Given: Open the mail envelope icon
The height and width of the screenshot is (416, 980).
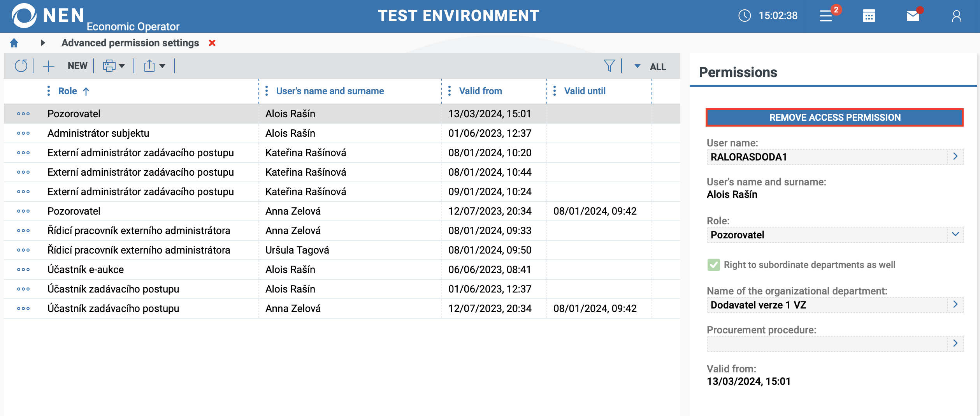Looking at the screenshot, I should 913,16.
